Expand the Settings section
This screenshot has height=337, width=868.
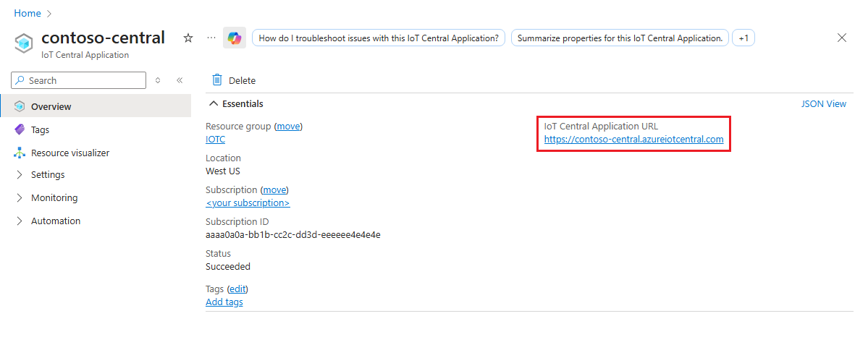(x=20, y=175)
